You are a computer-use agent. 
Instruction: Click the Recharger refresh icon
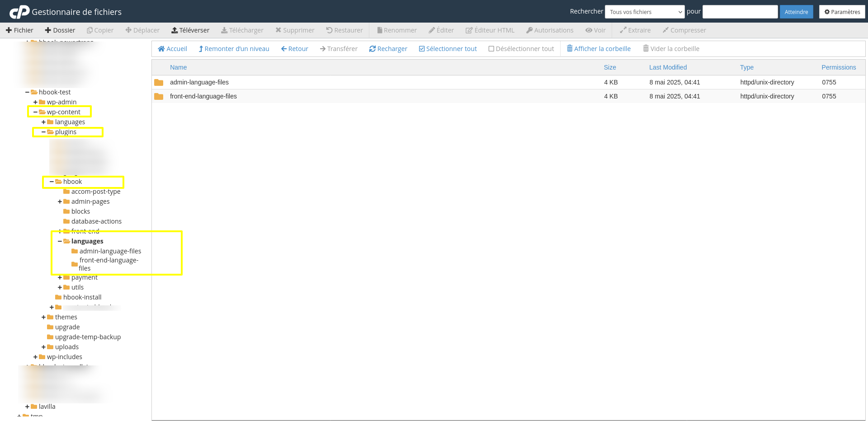(387, 48)
